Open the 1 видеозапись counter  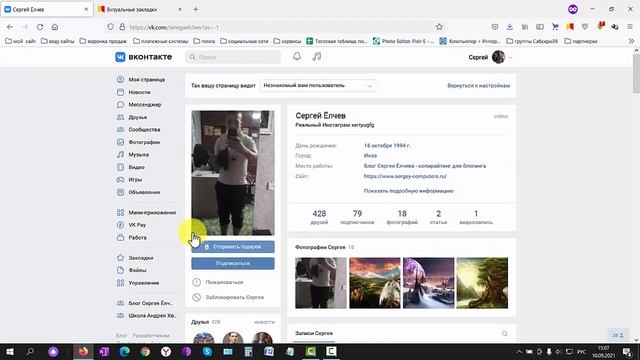476,217
